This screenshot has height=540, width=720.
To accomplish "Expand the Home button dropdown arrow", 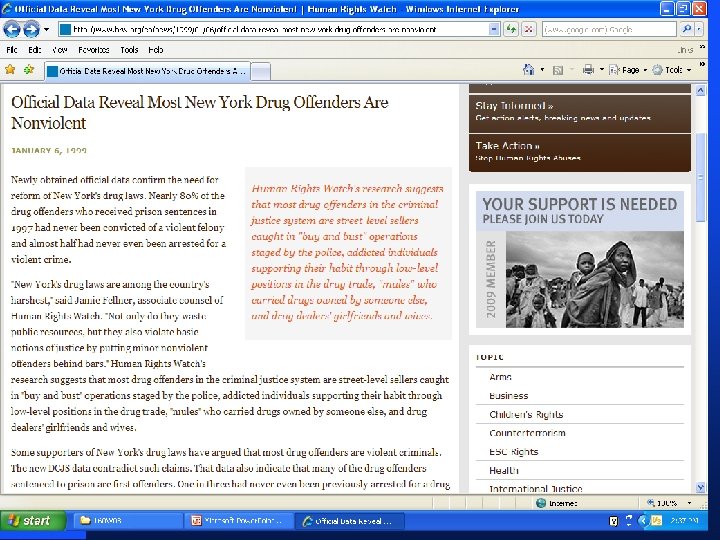I will (x=542, y=70).
